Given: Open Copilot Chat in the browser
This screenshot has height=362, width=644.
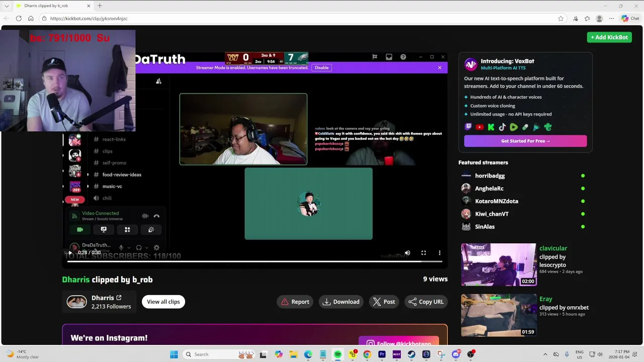Looking at the screenshot, I should pyautogui.click(x=630, y=19).
